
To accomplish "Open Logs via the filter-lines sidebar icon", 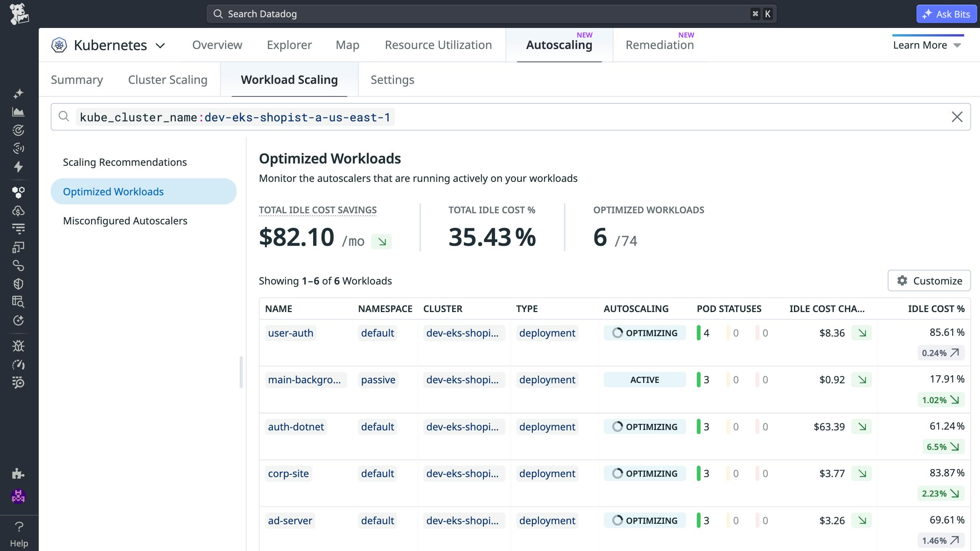I will (18, 228).
